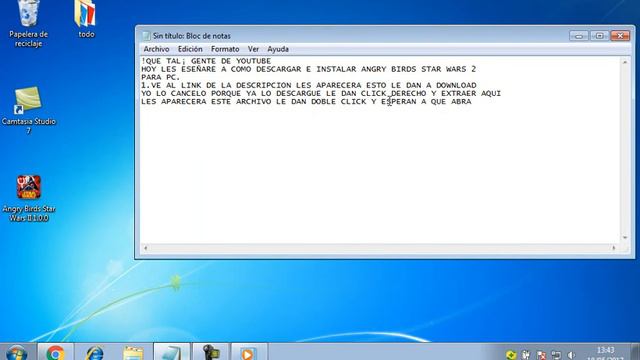Click horizontal scrollbar right arrow in Notepad

coord(613,248)
